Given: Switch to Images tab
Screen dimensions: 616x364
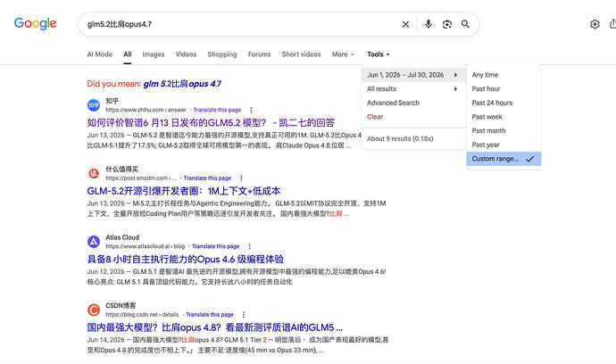Looking at the screenshot, I should (154, 54).
